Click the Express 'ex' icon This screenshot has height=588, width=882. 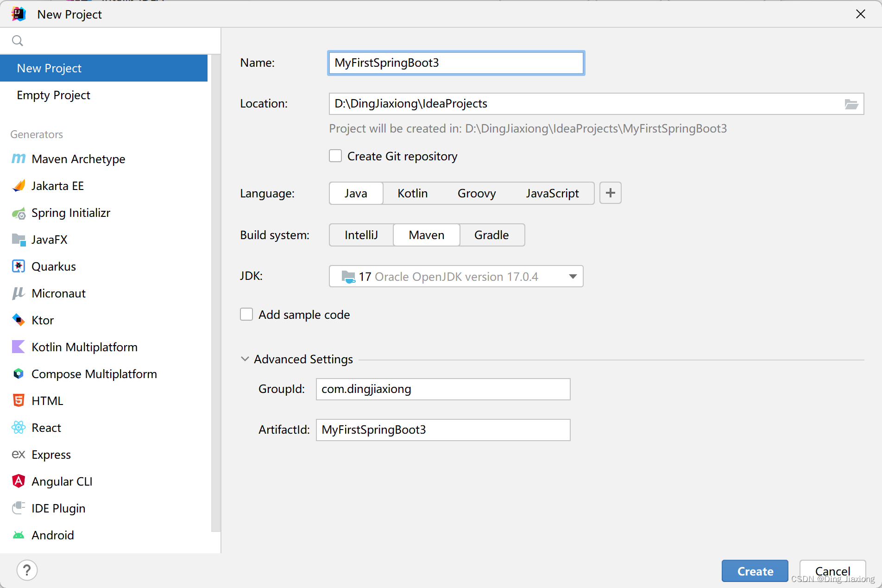19,455
